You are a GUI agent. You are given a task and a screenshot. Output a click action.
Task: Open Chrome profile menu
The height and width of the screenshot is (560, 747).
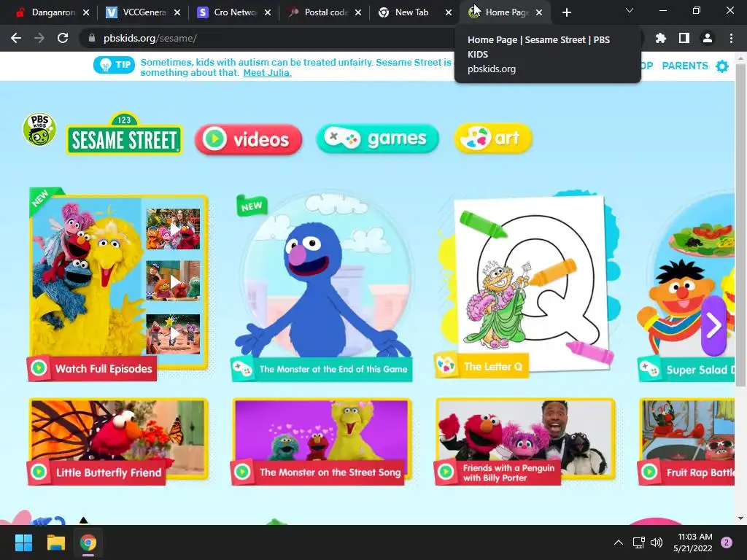point(708,38)
